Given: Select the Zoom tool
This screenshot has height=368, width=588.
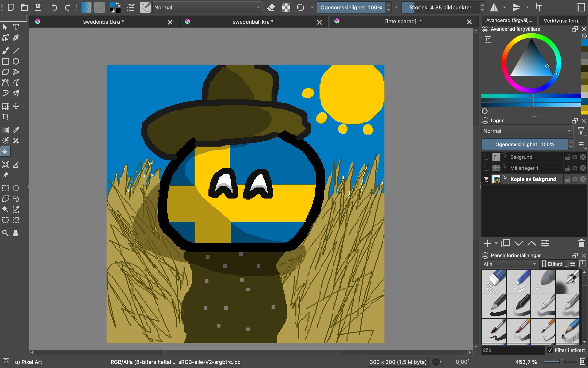Looking at the screenshot, I should tap(5, 233).
